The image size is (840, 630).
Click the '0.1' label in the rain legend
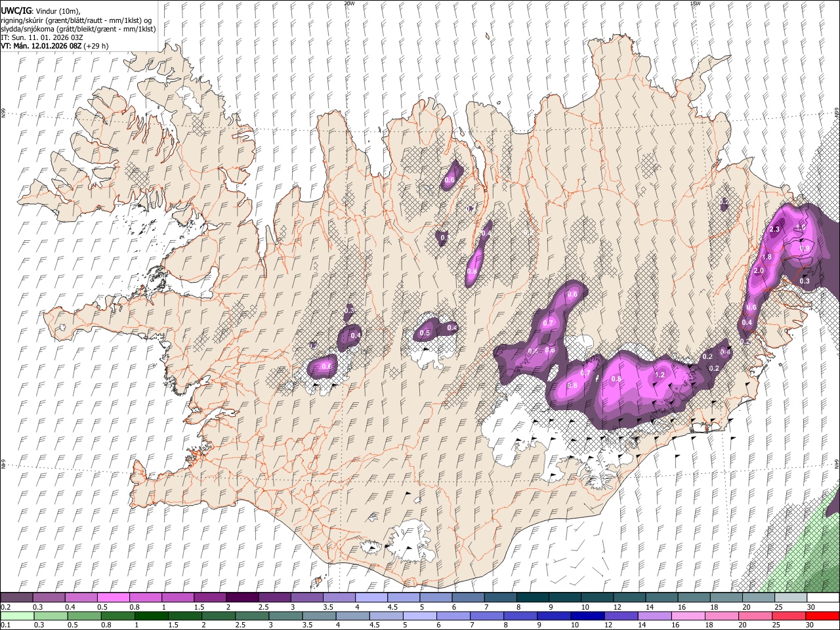pyautogui.click(x=5, y=625)
